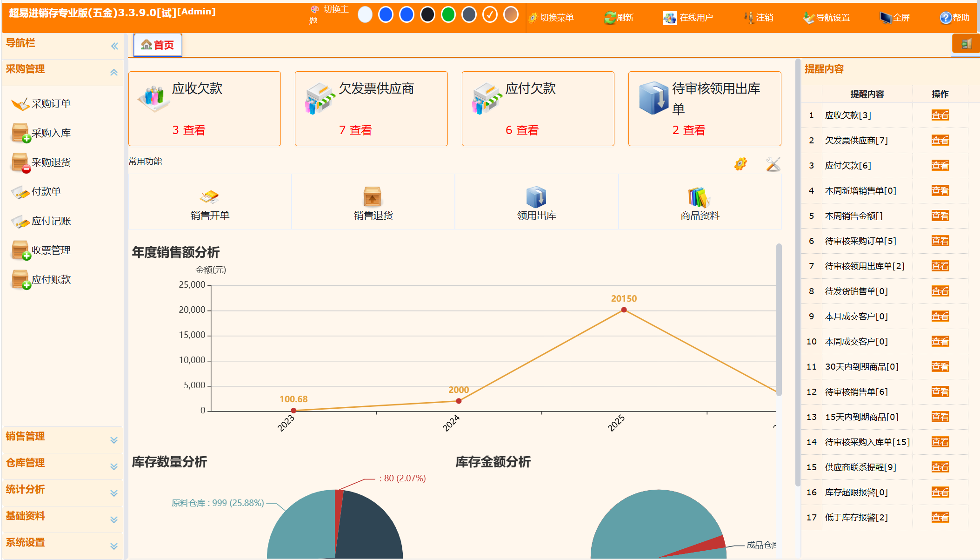Click 查看 for 本周新增销售单[0] row
Viewport: 980px width, 560px height.
pos(940,190)
